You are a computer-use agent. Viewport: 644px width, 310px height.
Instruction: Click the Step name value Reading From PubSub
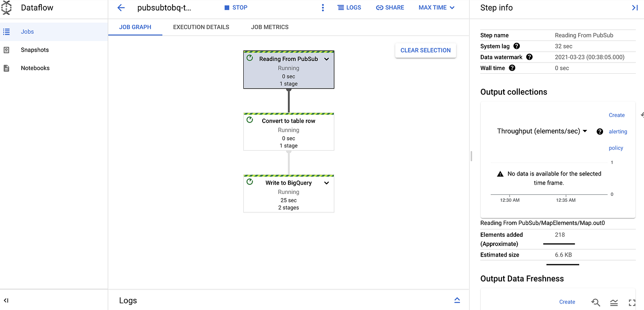point(584,35)
